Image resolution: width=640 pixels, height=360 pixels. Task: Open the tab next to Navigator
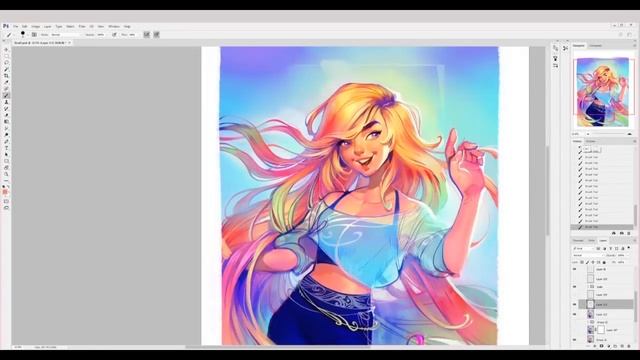tap(595, 45)
